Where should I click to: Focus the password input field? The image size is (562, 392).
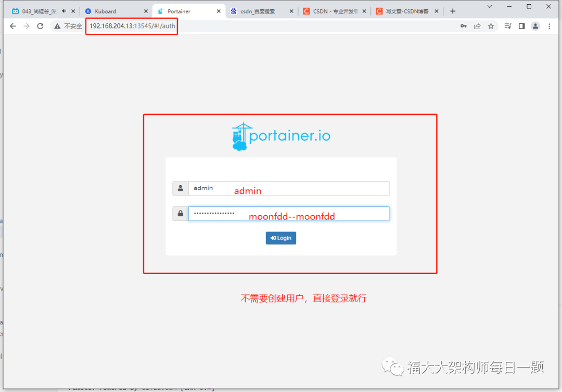[289, 214]
